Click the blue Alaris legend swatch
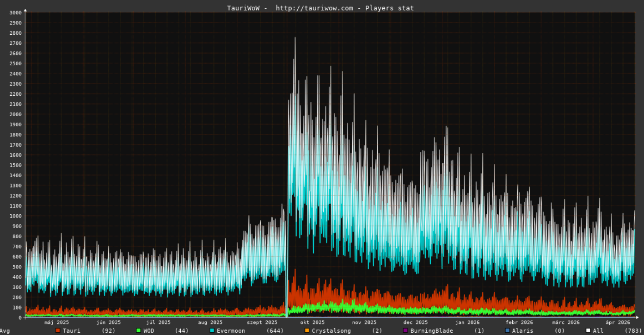This screenshot has width=644, height=335. click(507, 330)
